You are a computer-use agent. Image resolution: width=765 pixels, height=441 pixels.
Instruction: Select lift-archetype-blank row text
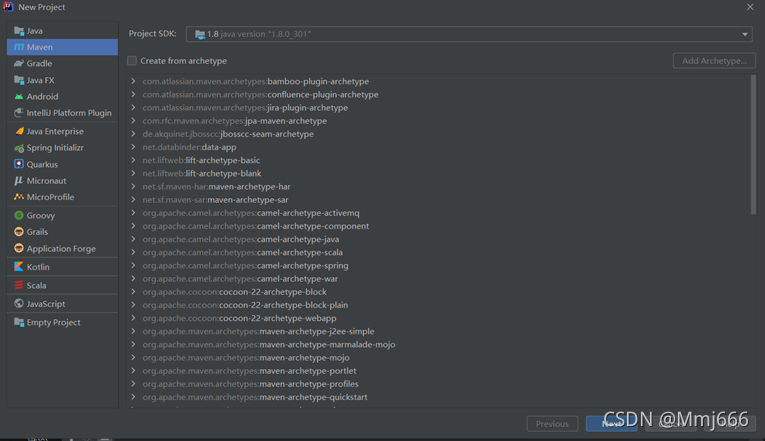pos(202,173)
